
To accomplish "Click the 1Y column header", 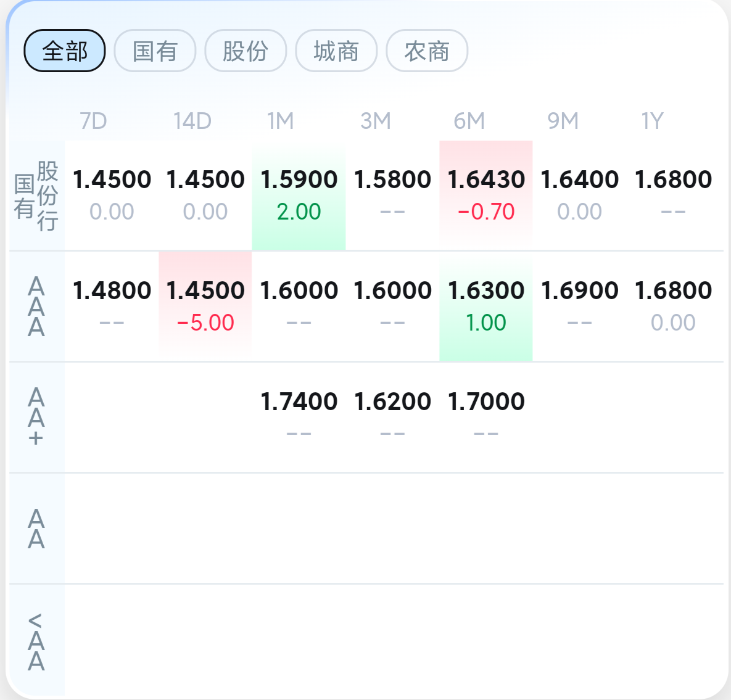I will (x=652, y=121).
